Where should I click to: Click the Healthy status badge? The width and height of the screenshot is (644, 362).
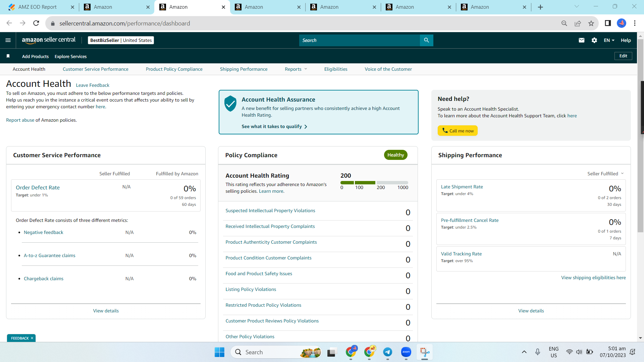click(x=396, y=155)
